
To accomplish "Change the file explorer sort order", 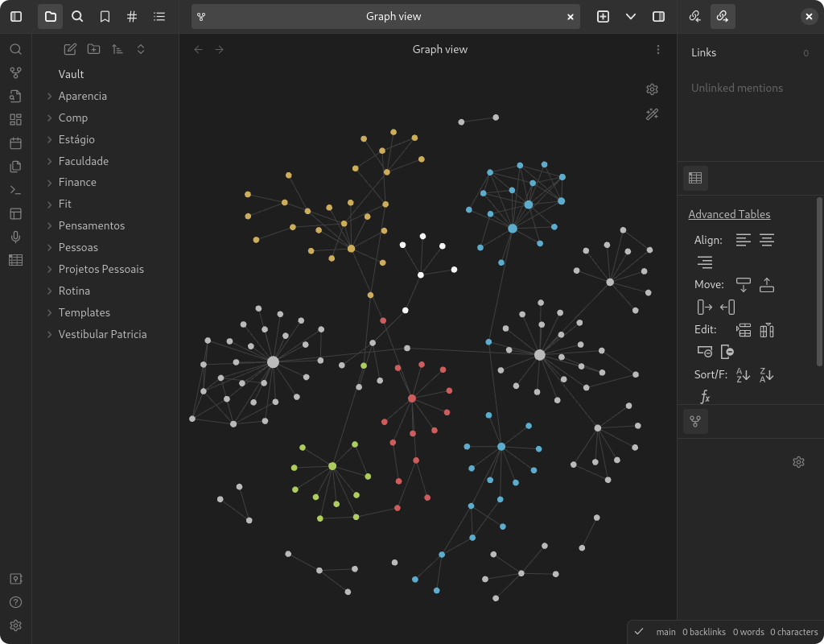I will (x=117, y=49).
